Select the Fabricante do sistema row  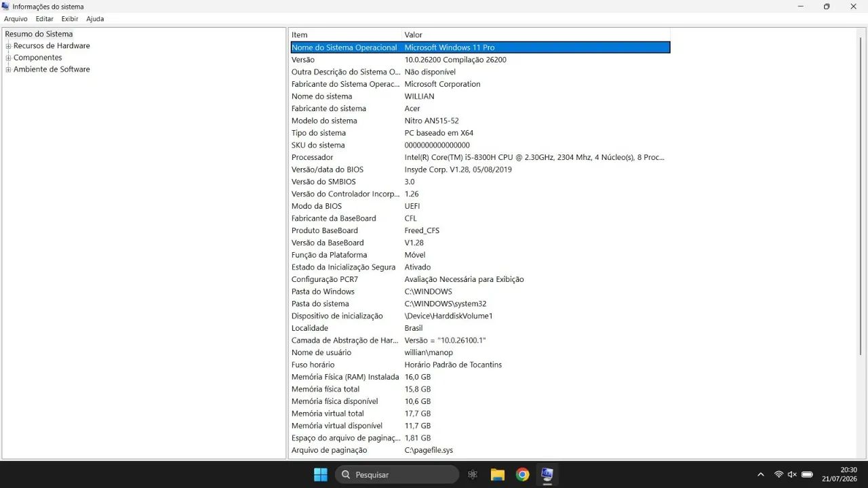pos(480,108)
